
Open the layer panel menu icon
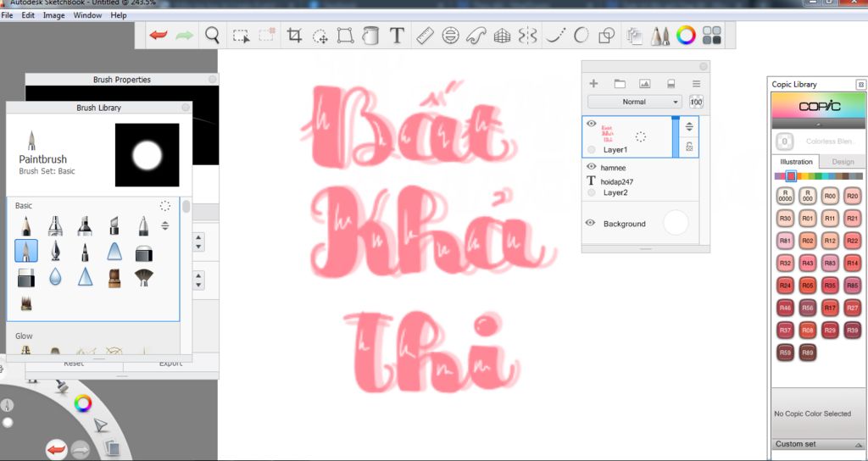click(x=697, y=84)
